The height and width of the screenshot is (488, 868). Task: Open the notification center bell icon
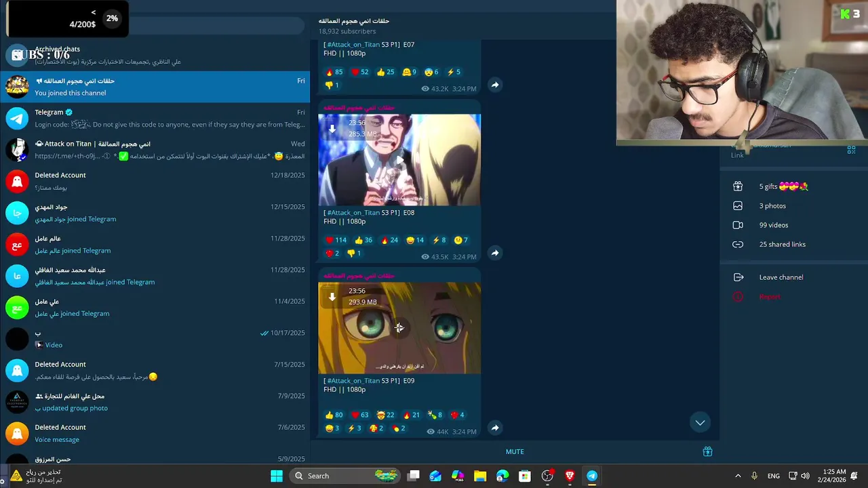click(x=854, y=476)
